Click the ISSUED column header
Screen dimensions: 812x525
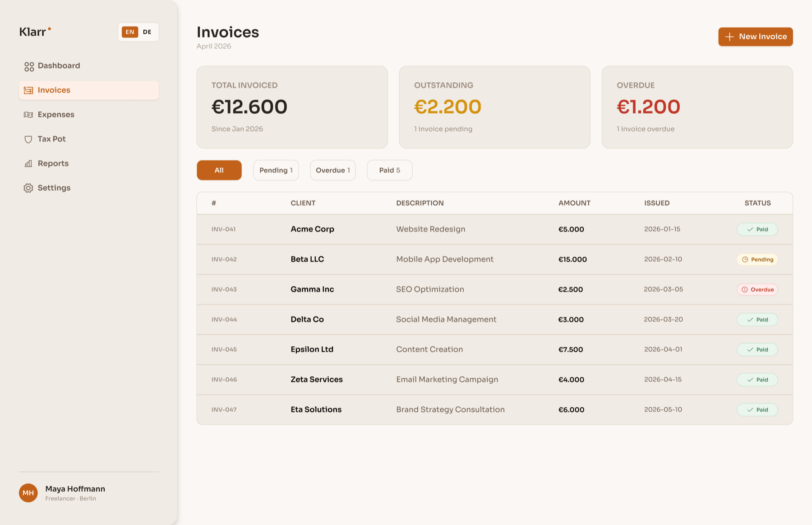tap(657, 203)
